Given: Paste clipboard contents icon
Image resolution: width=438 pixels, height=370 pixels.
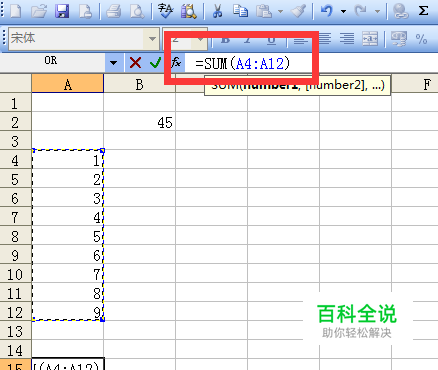Looking at the screenshot, I should click(264, 11).
